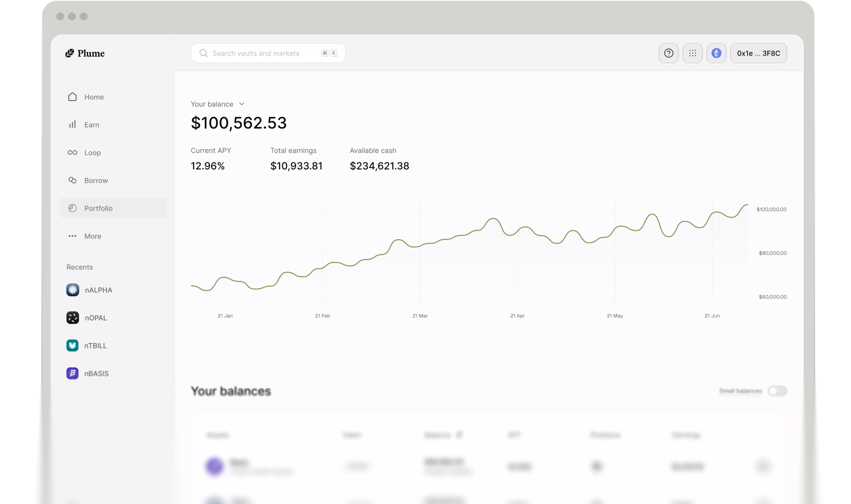
Task: Toggle the Small balances switch
Action: (777, 391)
